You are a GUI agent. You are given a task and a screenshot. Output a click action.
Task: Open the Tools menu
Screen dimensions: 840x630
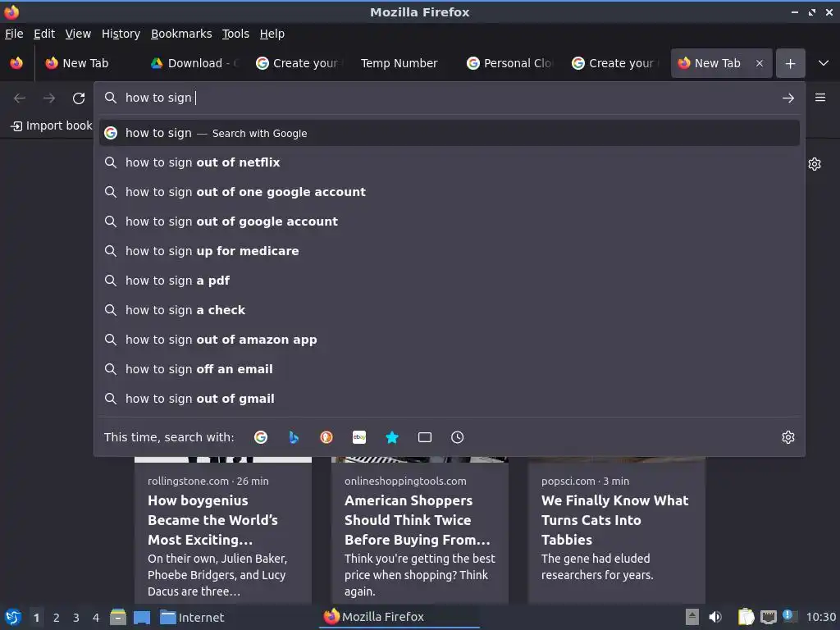(x=235, y=34)
